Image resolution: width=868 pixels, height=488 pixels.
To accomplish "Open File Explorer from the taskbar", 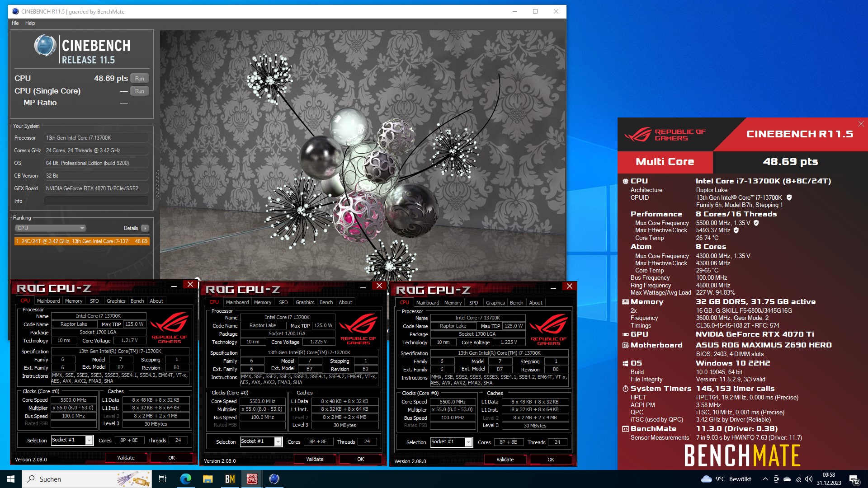I will (x=208, y=479).
